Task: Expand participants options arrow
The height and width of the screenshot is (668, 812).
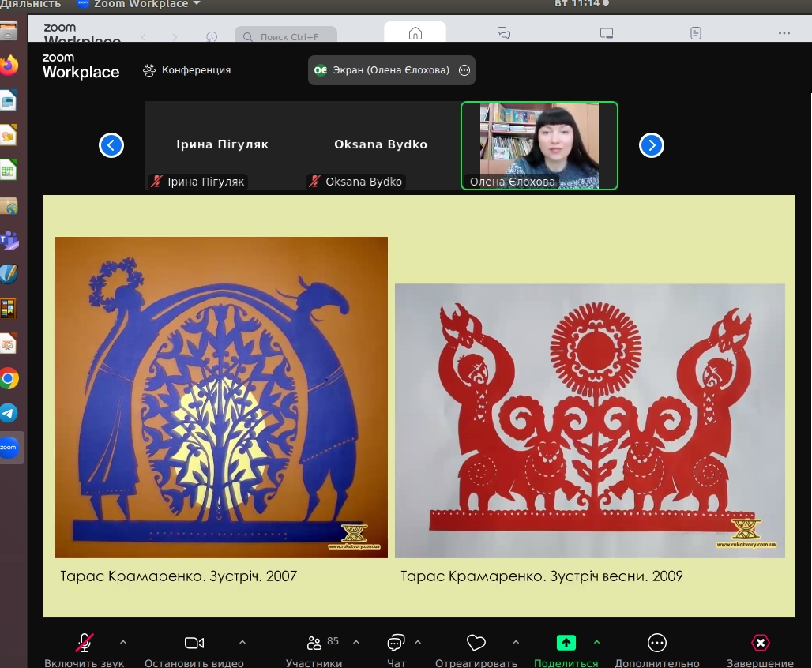Action: coord(356,642)
